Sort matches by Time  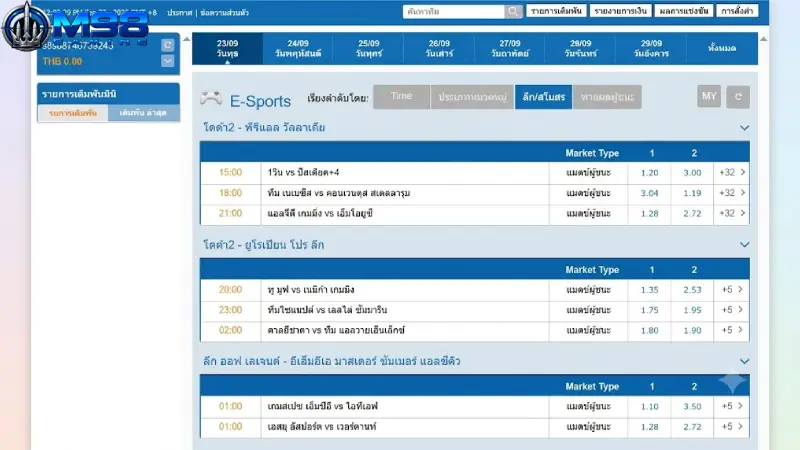point(402,96)
